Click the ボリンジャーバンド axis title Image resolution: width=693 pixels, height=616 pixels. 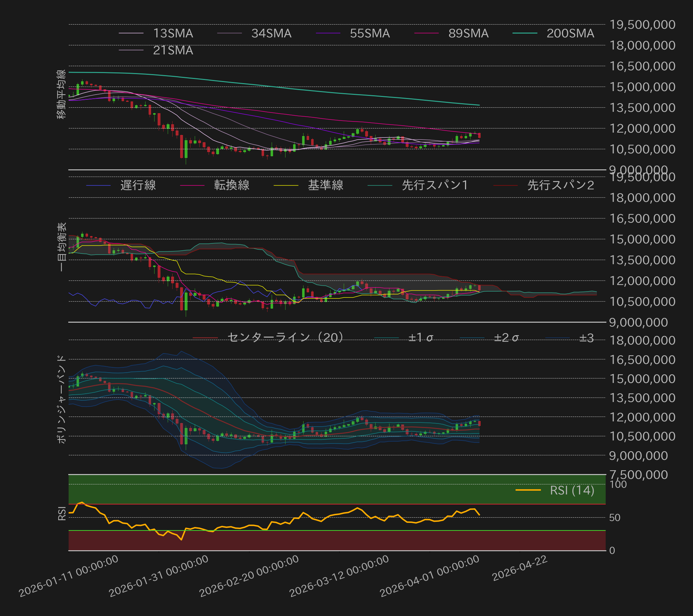click(x=61, y=399)
